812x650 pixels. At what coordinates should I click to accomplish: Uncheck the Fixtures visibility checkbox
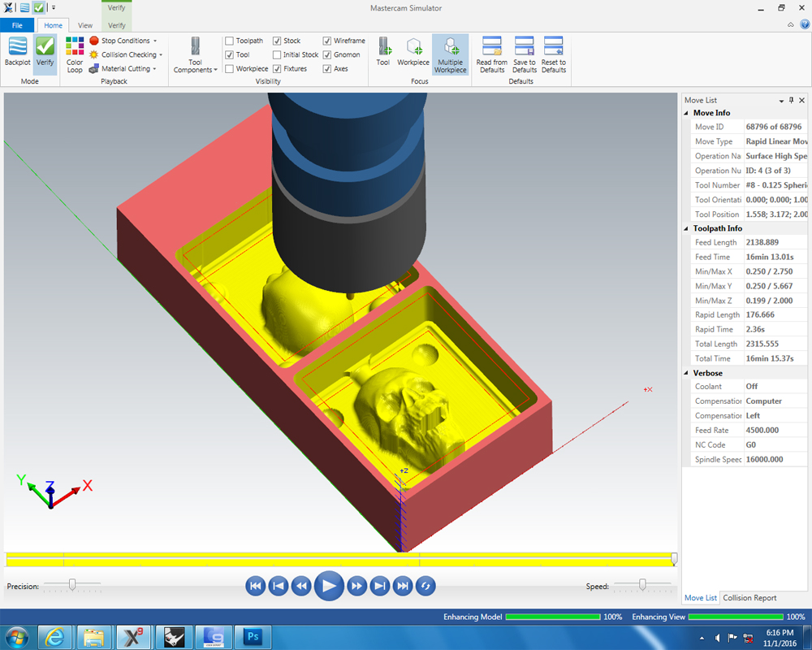coord(277,69)
